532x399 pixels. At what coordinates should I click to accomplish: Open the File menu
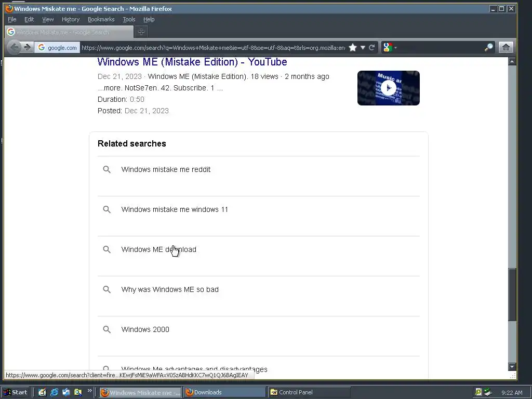[x=12, y=19]
